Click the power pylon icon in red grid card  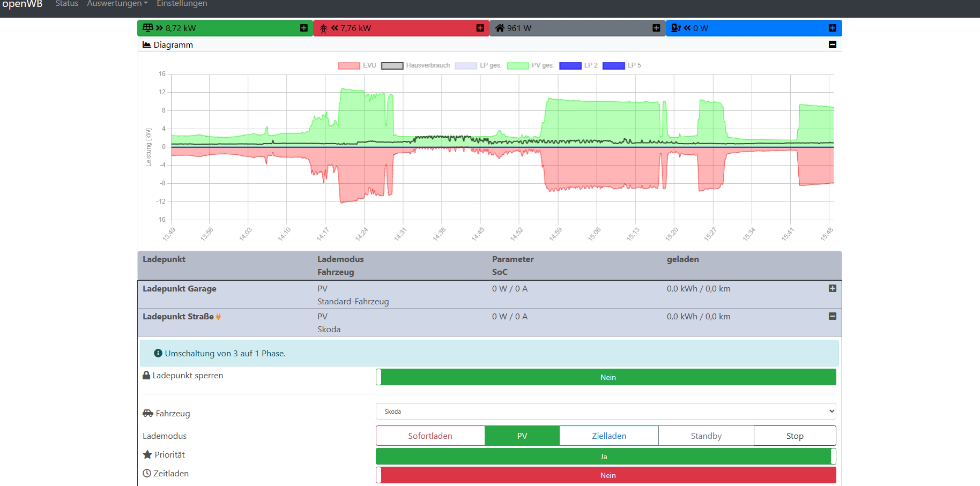[323, 28]
